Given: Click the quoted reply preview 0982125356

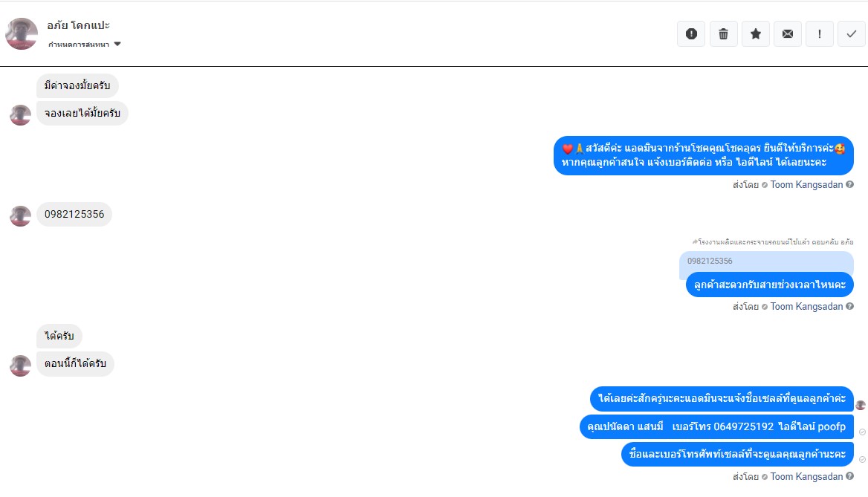Looking at the screenshot, I should tap(766, 262).
